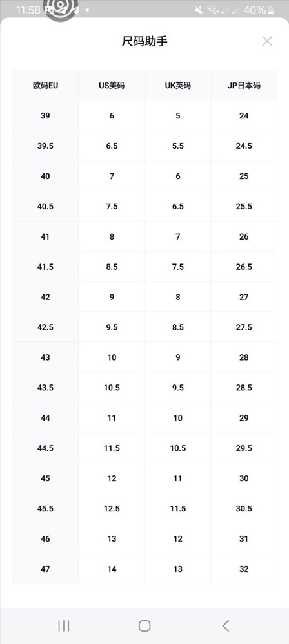Select the UK英码 column header
Screen dimensions: 289x644
[178, 86]
